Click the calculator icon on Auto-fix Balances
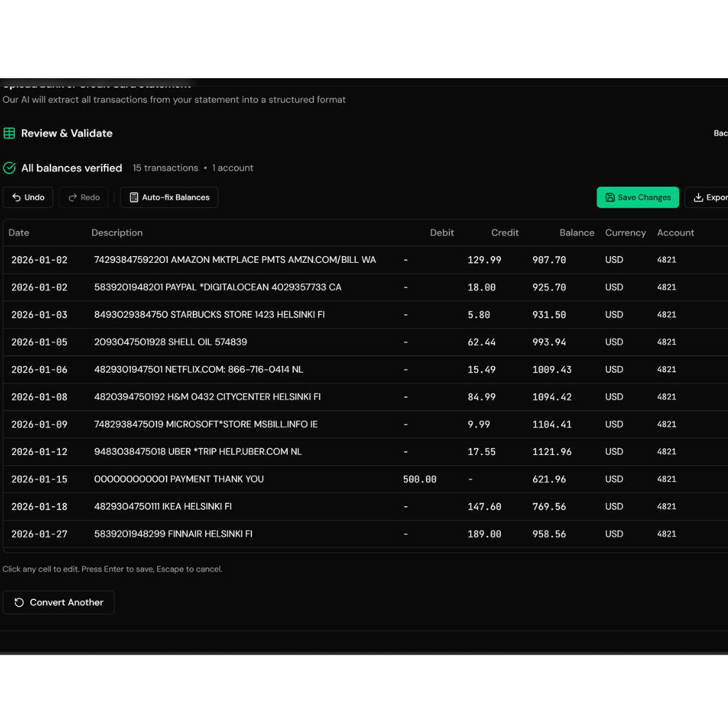This screenshot has height=728, width=728. pos(134,197)
